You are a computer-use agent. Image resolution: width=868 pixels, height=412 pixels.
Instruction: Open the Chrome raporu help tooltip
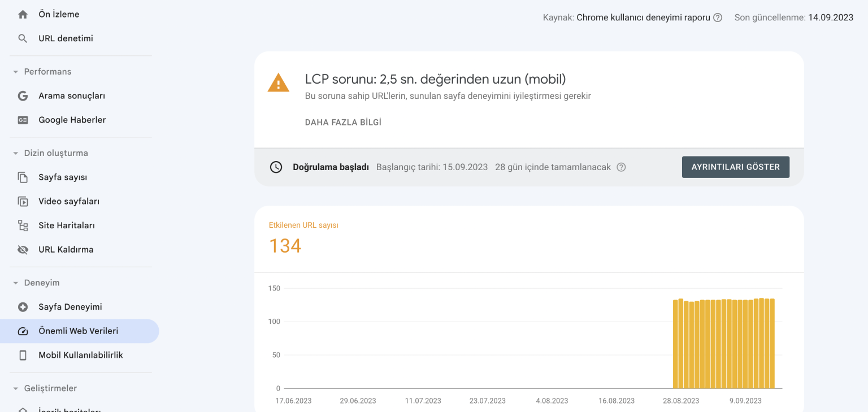pyautogui.click(x=718, y=18)
